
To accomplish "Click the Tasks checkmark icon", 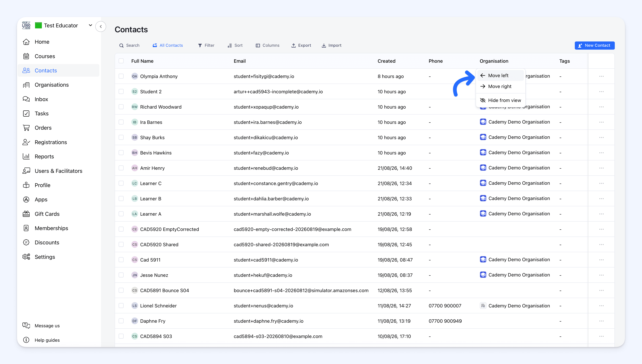I will 26,114.
